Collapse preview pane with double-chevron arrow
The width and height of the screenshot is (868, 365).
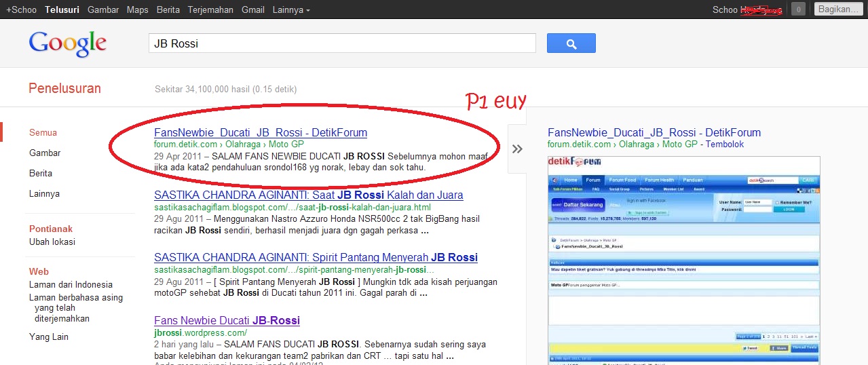pyautogui.click(x=517, y=149)
